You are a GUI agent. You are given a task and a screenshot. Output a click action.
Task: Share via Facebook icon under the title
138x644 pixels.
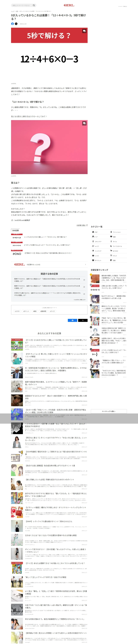[x=13, y=24]
